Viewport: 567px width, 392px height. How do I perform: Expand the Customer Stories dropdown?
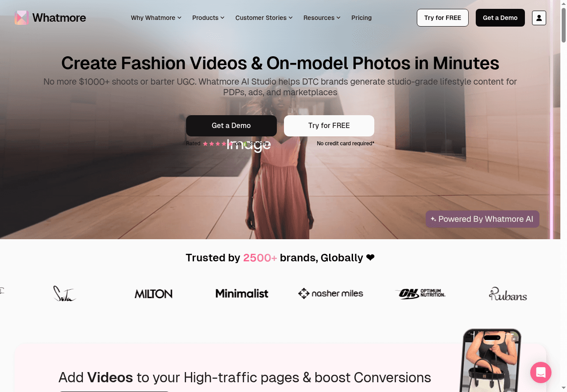(x=264, y=18)
